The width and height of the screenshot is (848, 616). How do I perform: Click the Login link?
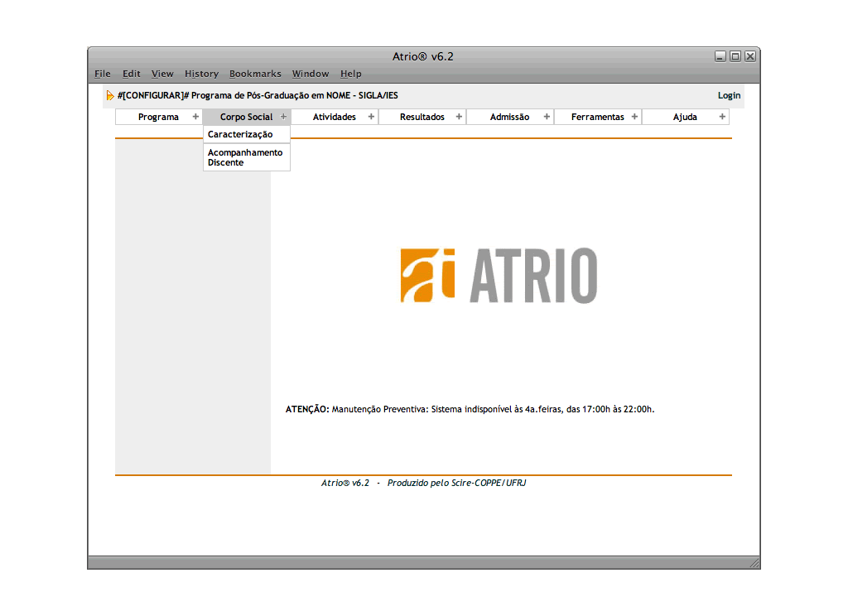click(x=729, y=96)
